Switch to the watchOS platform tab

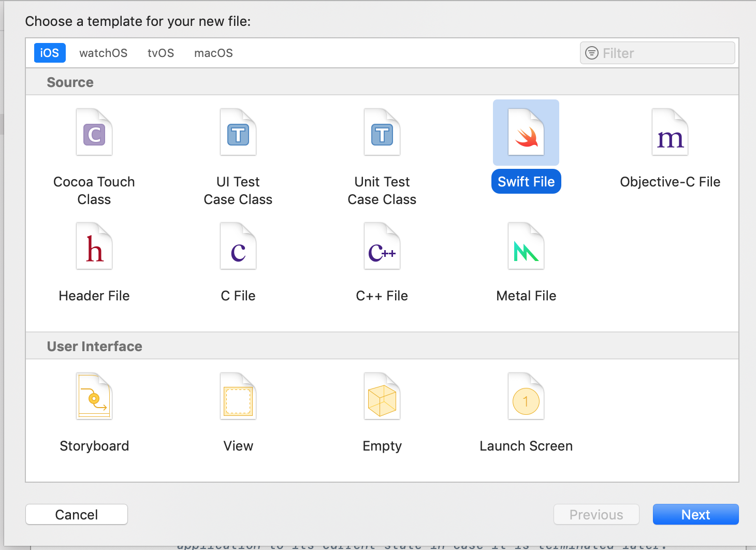tap(103, 53)
